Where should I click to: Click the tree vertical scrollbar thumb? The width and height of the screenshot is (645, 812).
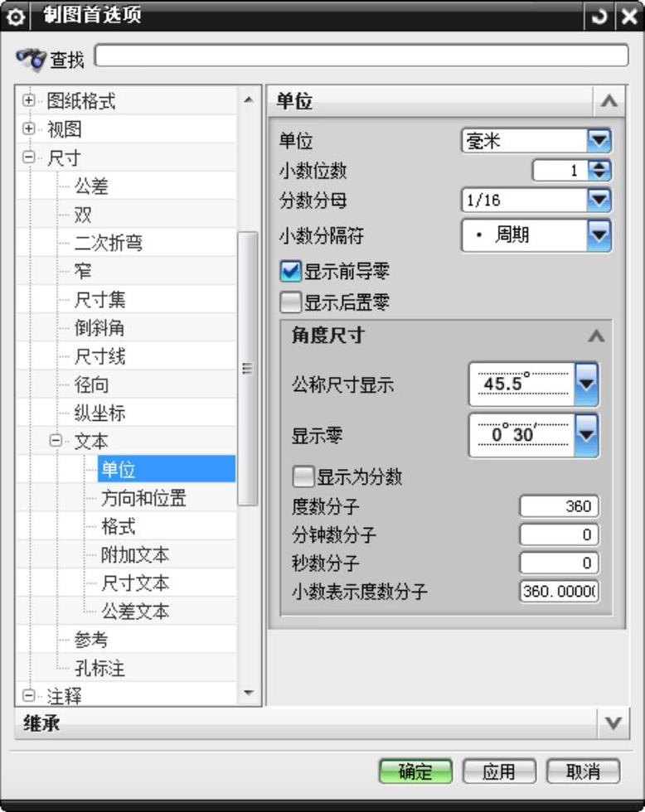(x=248, y=368)
